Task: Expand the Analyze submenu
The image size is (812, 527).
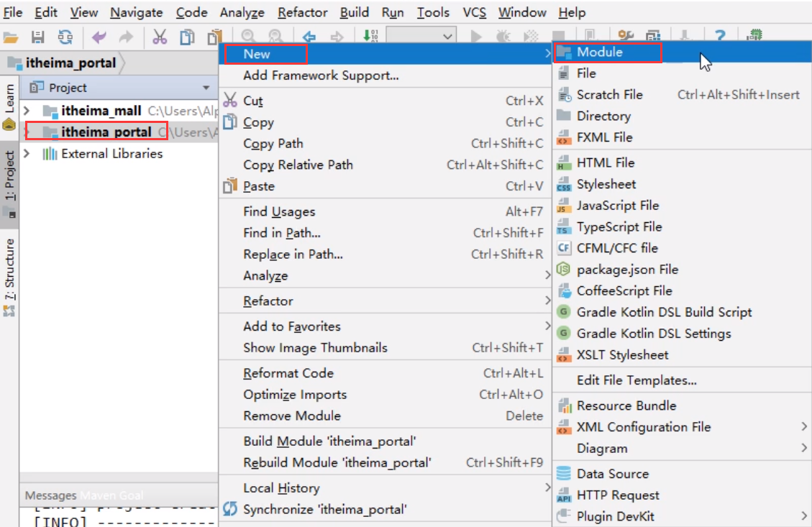Action: [386, 275]
